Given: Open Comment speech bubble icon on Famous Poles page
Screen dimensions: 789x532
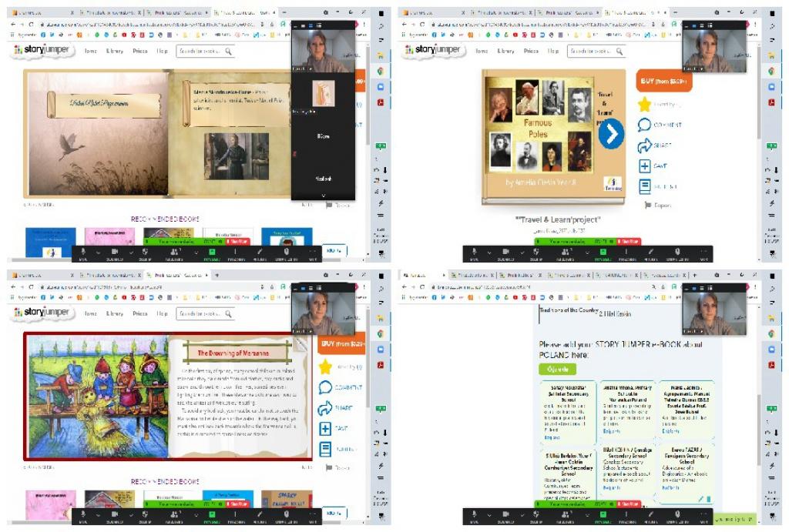Looking at the screenshot, I should coord(644,125).
